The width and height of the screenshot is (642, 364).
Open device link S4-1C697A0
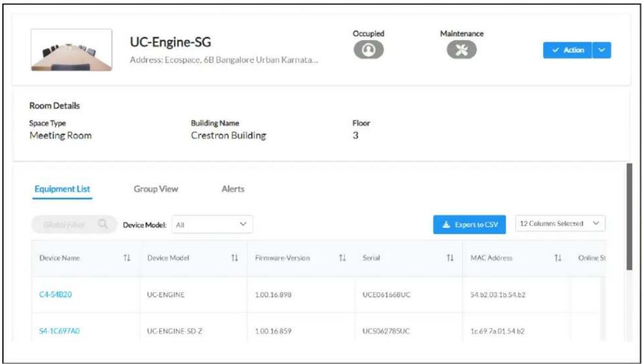[60, 330]
